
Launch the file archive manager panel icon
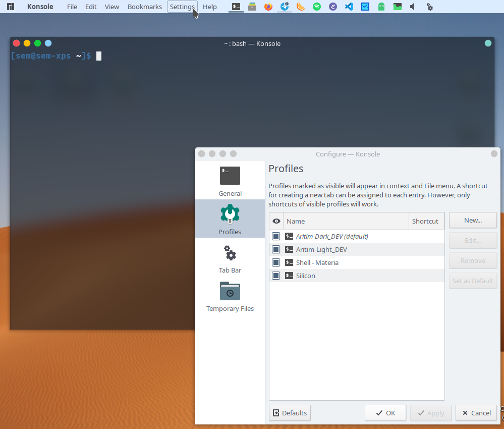click(252, 7)
